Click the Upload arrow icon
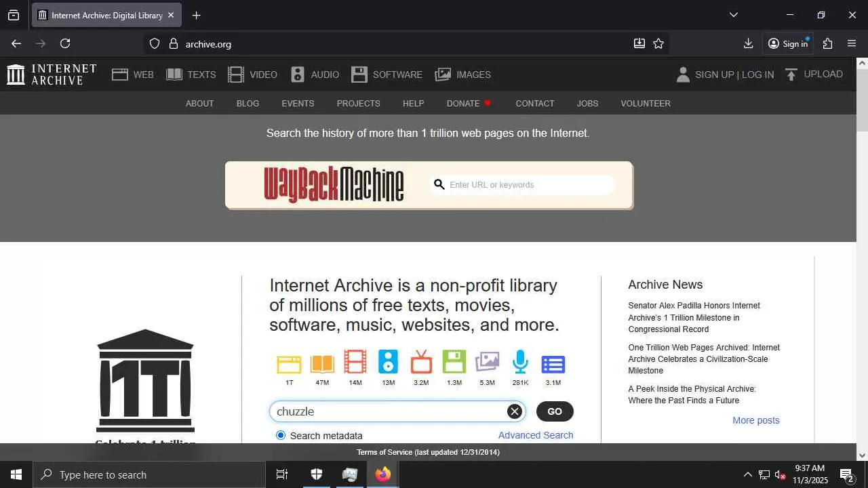The width and height of the screenshot is (868, 488). pos(791,75)
